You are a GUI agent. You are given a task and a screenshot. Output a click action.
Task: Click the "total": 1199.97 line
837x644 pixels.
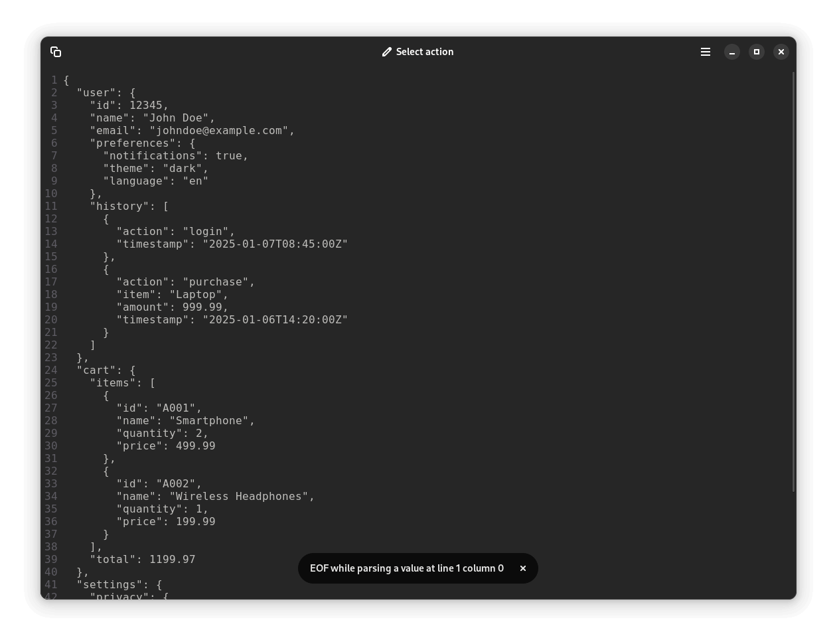point(142,560)
